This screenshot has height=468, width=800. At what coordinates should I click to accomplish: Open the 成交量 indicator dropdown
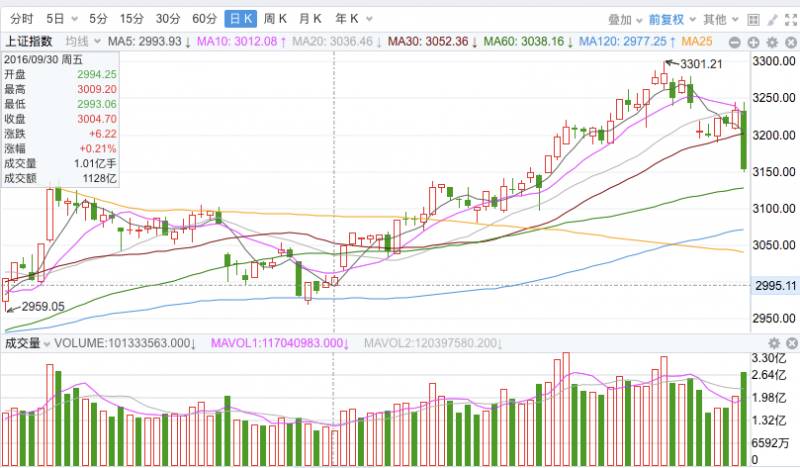(x=27, y=343)
